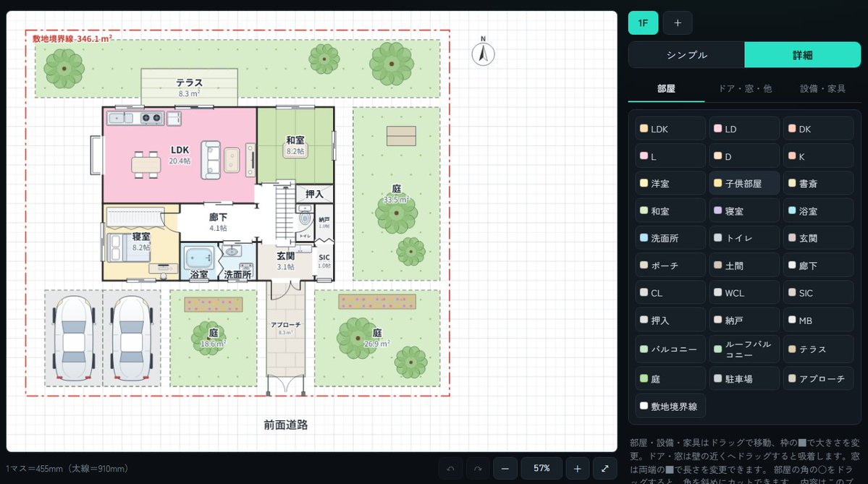Select the dining table in the LDK

click(146, 164)
